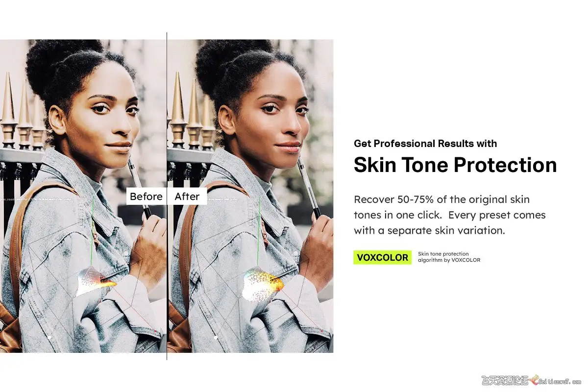This screenshot has height=392, width=588.
Task: Click the "After" label on the right photo
Action: pyautogui.click(x=187, y=196)
